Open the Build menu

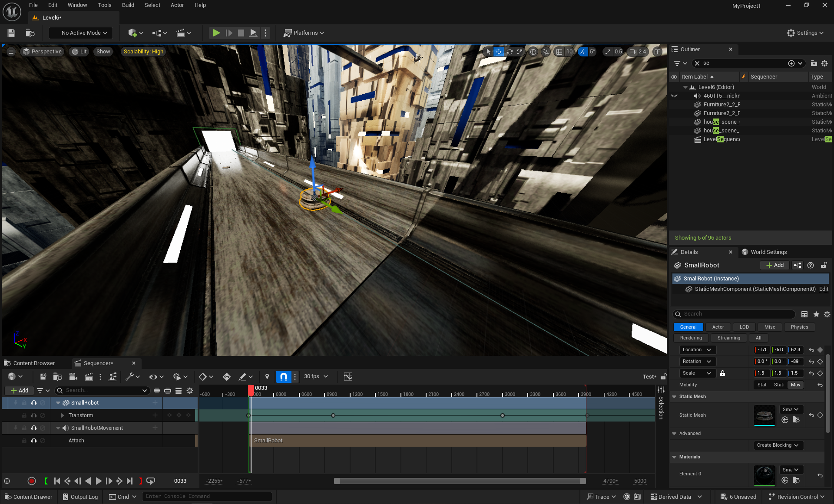pos(128,5)
